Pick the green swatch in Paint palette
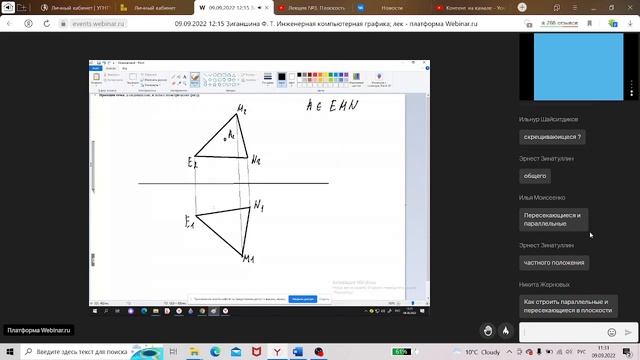The height and width of the screenshot is (360, 640). [331, 75]
